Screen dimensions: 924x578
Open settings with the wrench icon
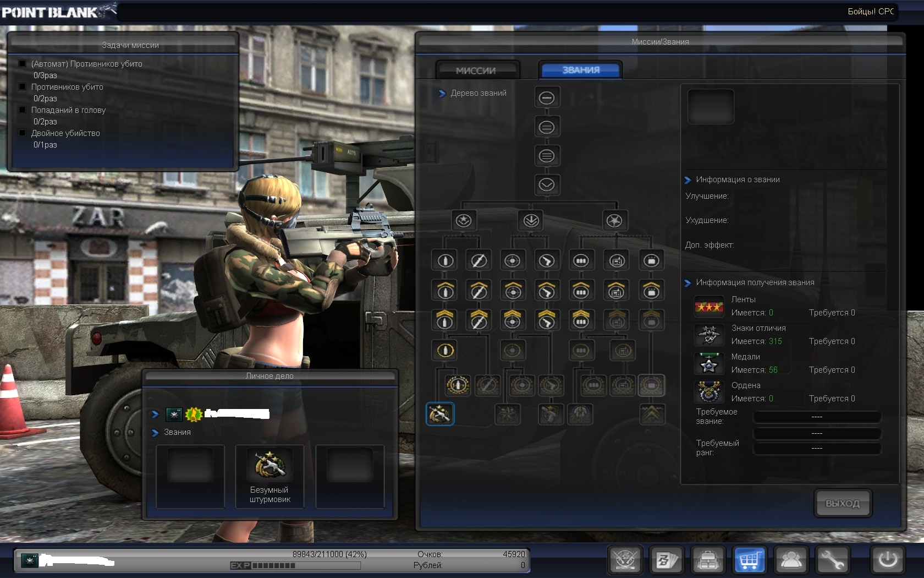833,560
